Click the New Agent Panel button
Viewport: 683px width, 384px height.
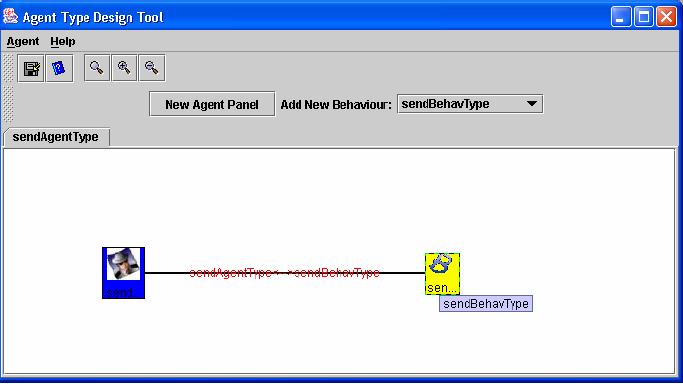pyautogui.click(x=212, y=104)
